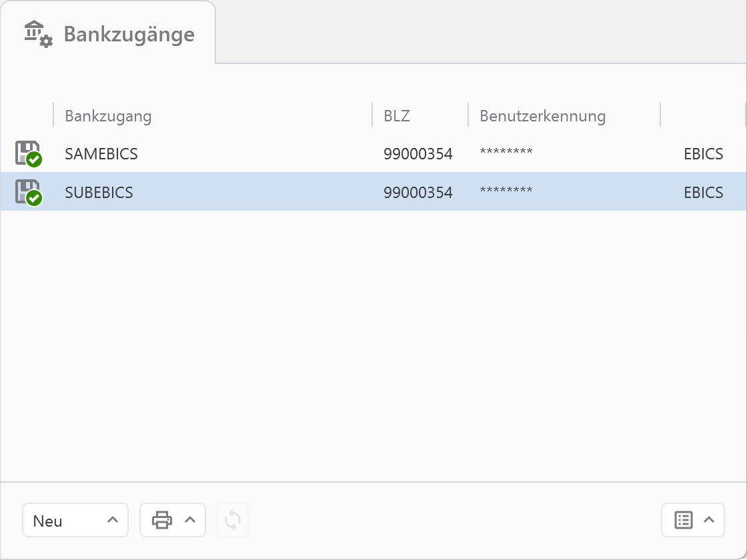The width and height of the screenshot is (747, 560).
Task: Expand the print options chevron
Action: [x=189, y=520]
